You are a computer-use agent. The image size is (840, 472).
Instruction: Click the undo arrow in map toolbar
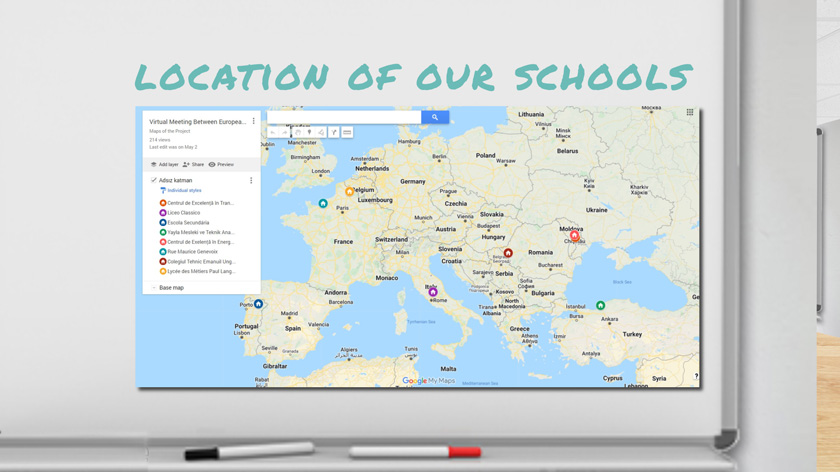click(273, 132)
